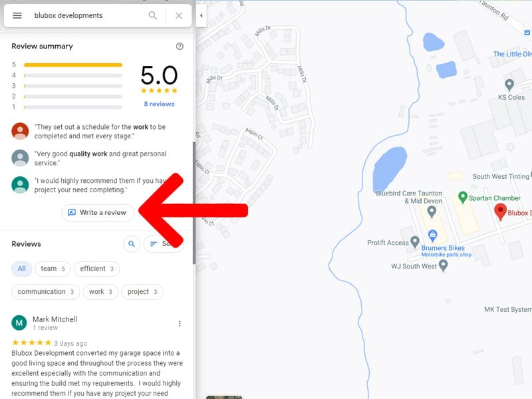This screenshot has width=532, height=399.
Task: Filter reviews by team chip
Action: (x=53, y=269)
